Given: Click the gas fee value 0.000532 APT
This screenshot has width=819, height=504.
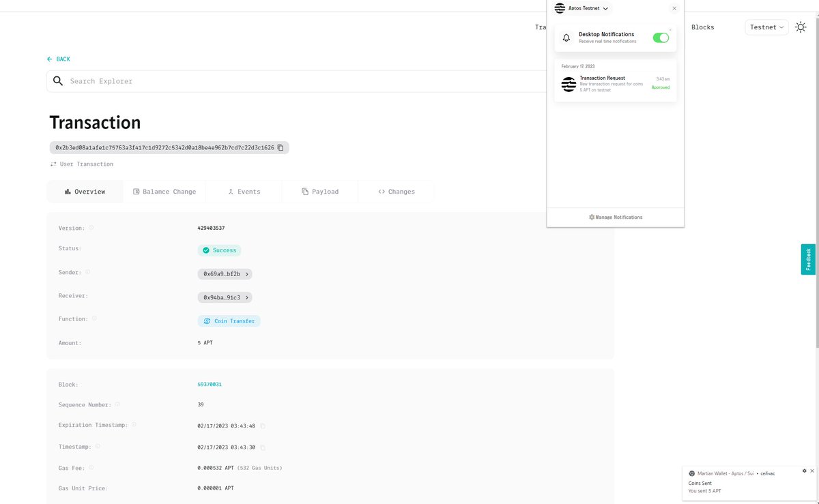Looking at the screenshot, I should coord(216,468).
